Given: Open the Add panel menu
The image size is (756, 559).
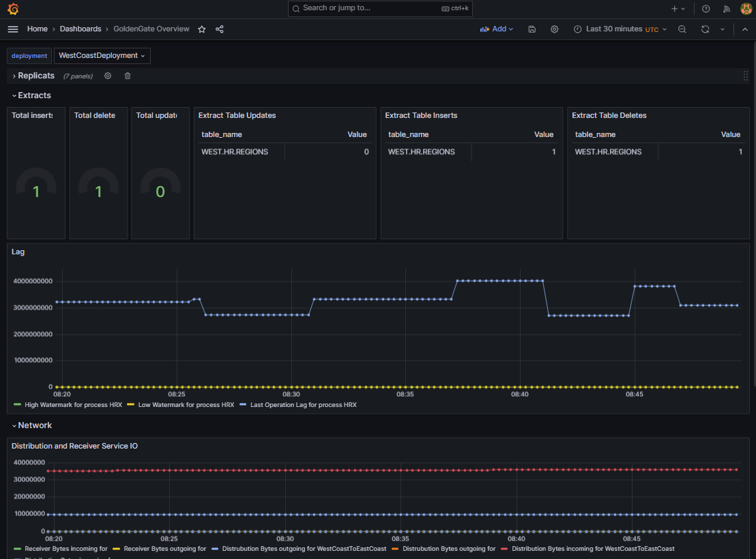Looking at the screenshot, I should click(497, 29).
